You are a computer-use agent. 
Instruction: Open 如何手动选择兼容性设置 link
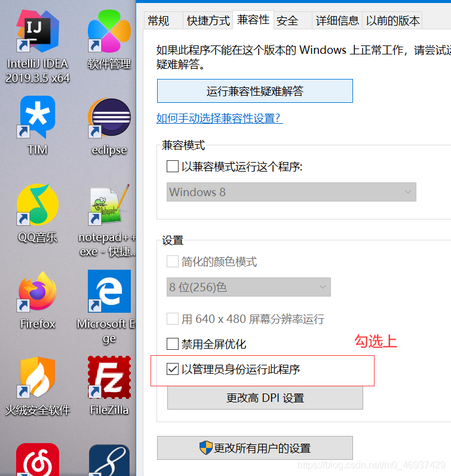[x=220, y=118]
